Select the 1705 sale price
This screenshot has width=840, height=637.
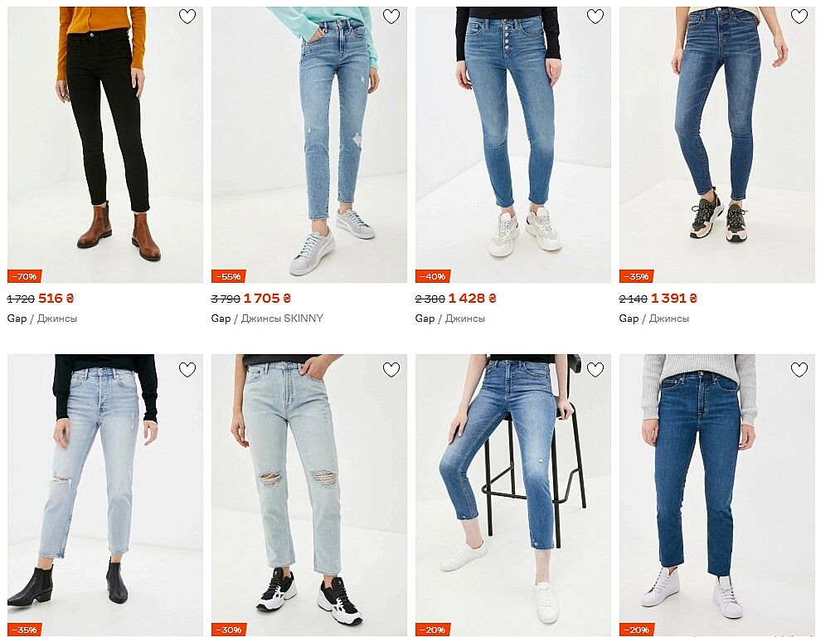pos(267,299)
